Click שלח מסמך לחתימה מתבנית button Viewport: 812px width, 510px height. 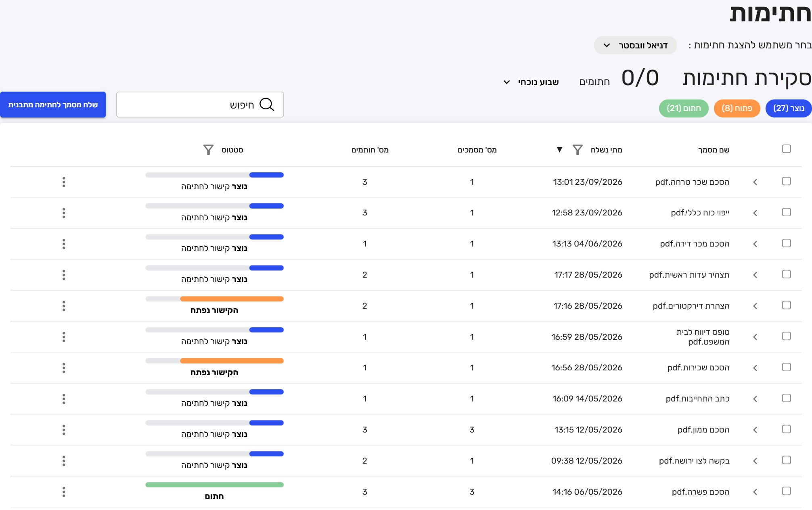click(53, 105)
